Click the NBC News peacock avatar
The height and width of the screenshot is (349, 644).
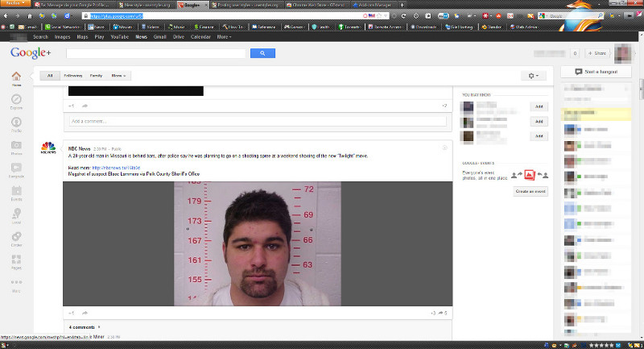pyautogui.click(x=48, y=147)
